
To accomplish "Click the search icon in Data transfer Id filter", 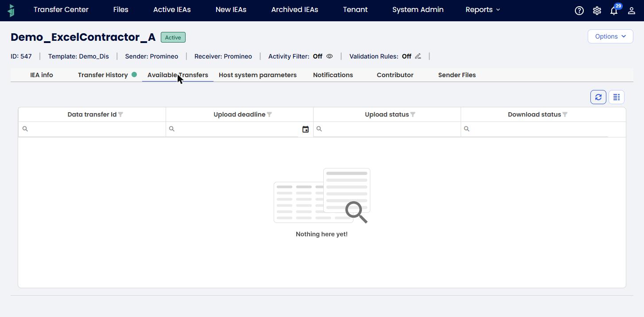I will (x=25, y=129).
